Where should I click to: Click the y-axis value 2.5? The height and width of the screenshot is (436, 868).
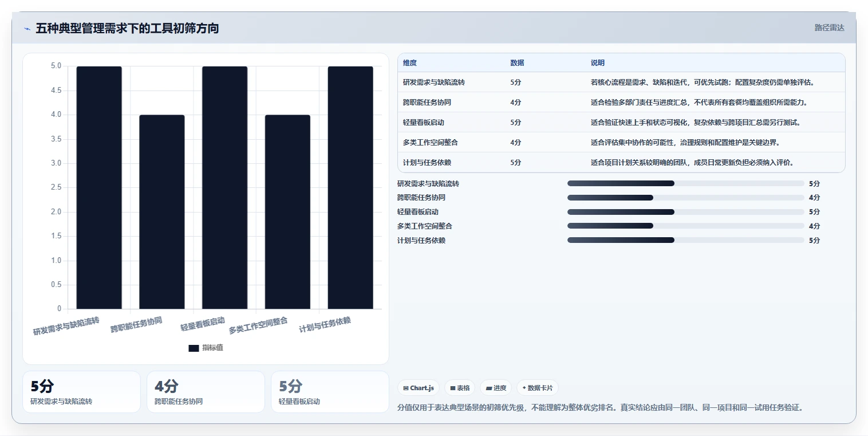pos(56,187)
